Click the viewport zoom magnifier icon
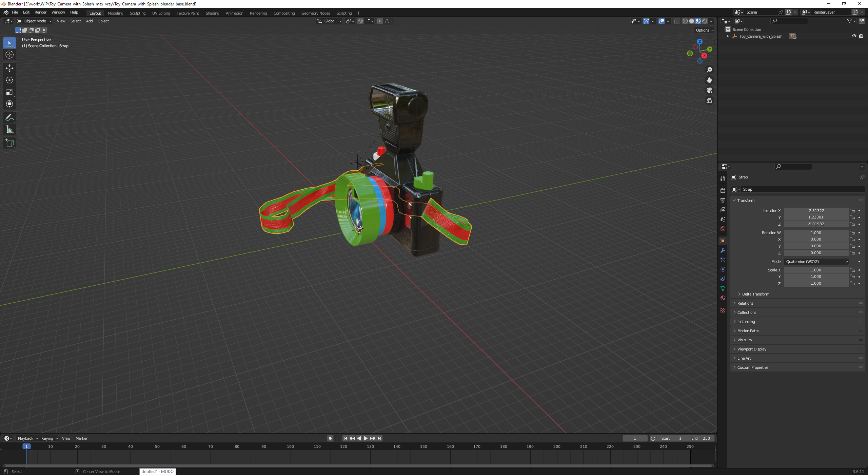 click(709, 70)
